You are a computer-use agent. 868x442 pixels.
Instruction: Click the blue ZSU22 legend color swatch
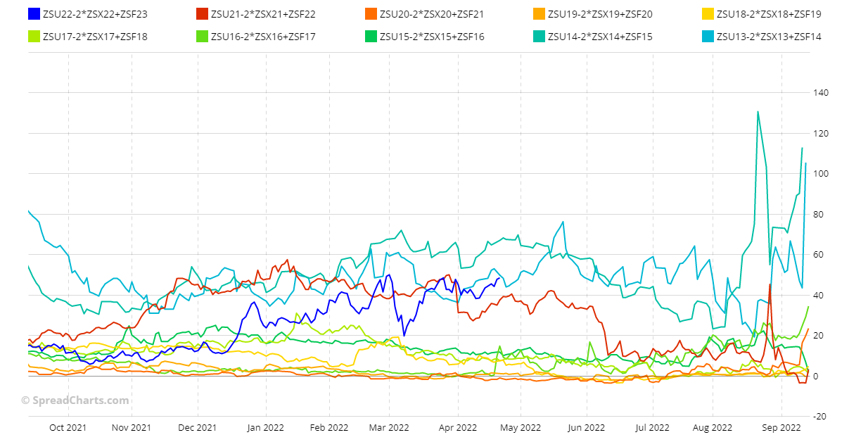(x=33, y=13)
